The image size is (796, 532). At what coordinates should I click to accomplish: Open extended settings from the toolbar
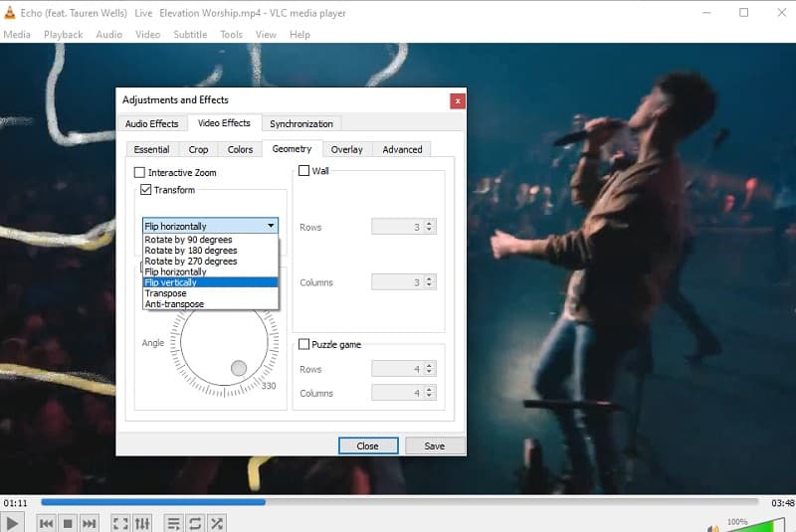tap(142, 523)
